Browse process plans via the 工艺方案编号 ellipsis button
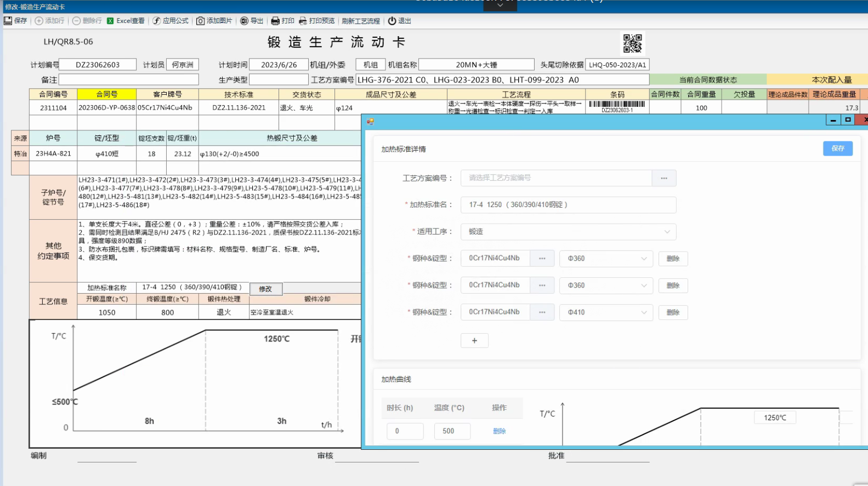 (x=664, y=178)
